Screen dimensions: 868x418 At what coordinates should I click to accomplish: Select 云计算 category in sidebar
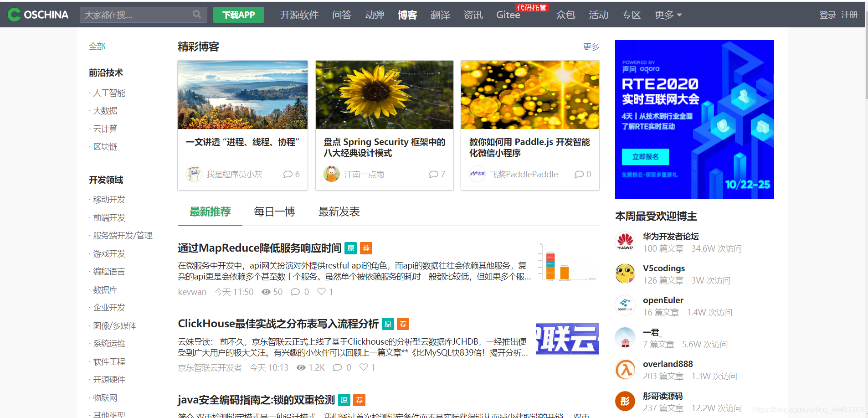(x=105, y=129)
